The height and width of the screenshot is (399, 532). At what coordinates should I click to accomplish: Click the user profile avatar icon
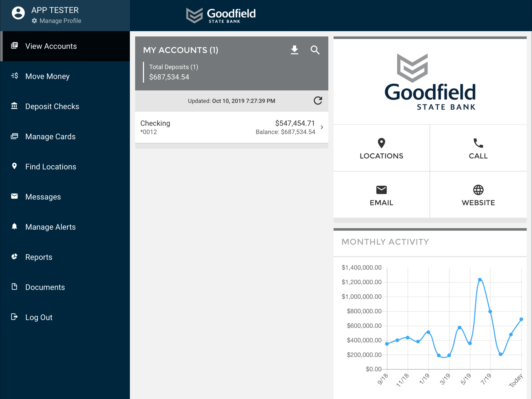(18, 13)
